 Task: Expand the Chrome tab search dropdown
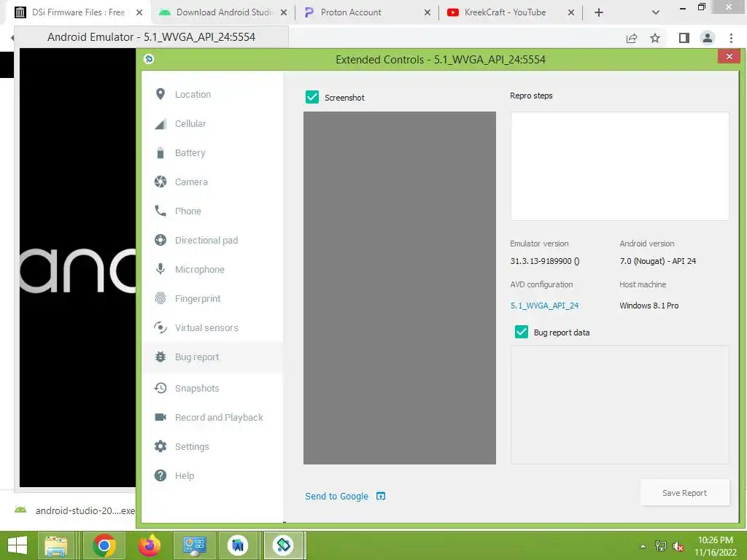(656, 12)
